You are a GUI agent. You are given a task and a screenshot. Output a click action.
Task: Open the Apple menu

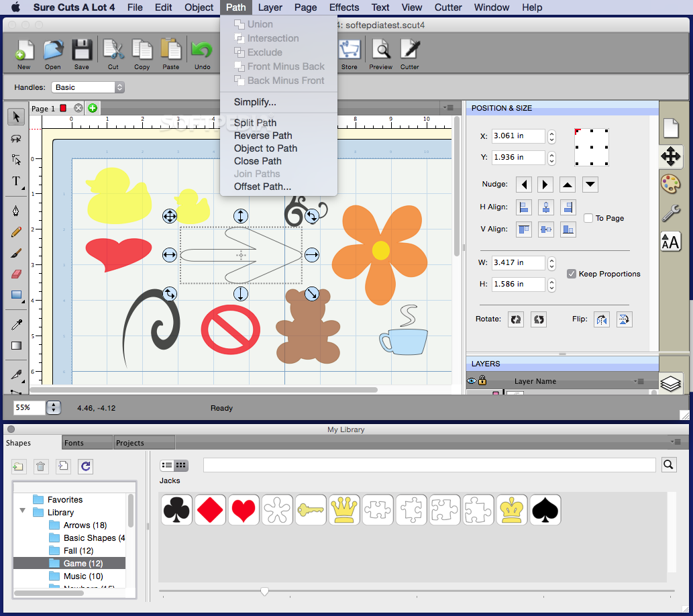16,7
